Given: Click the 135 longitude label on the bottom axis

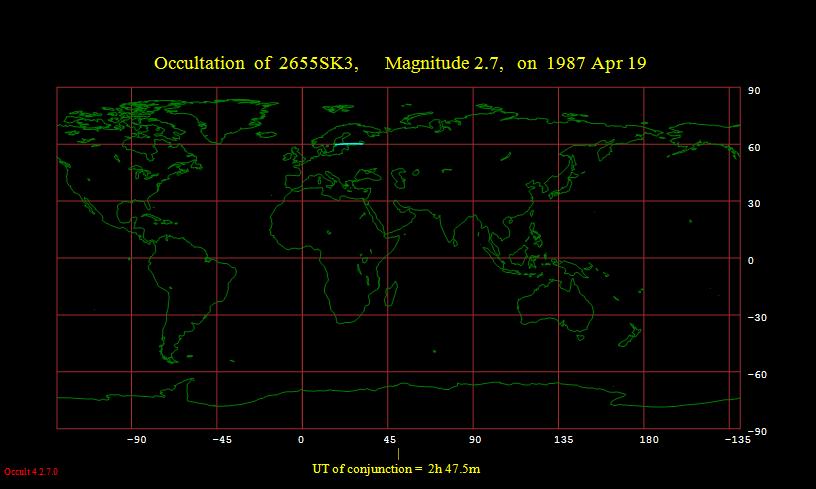Looking at the screenshot, I should [563, 439].
